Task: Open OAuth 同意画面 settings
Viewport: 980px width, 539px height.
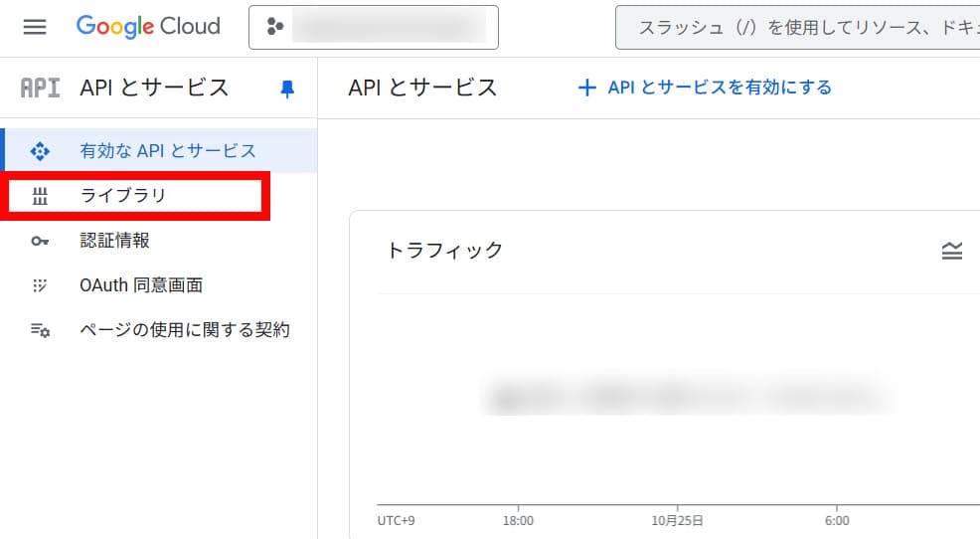Action: (141, 285)
